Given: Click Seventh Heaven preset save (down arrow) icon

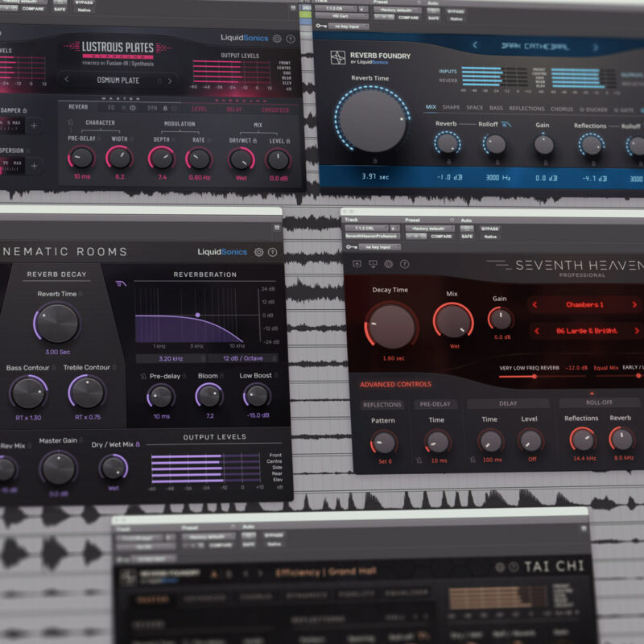Looking at the screenshot, I should point(373,264).
